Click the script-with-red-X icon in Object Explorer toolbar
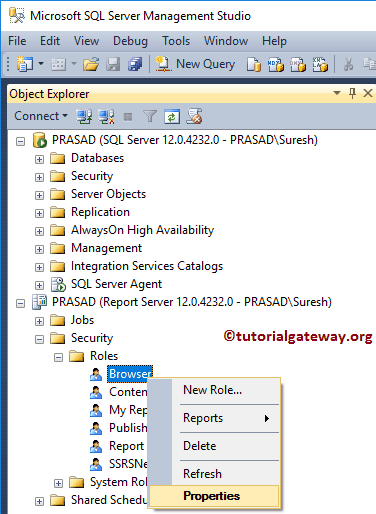Screen dimensions: 376x514 194,116
